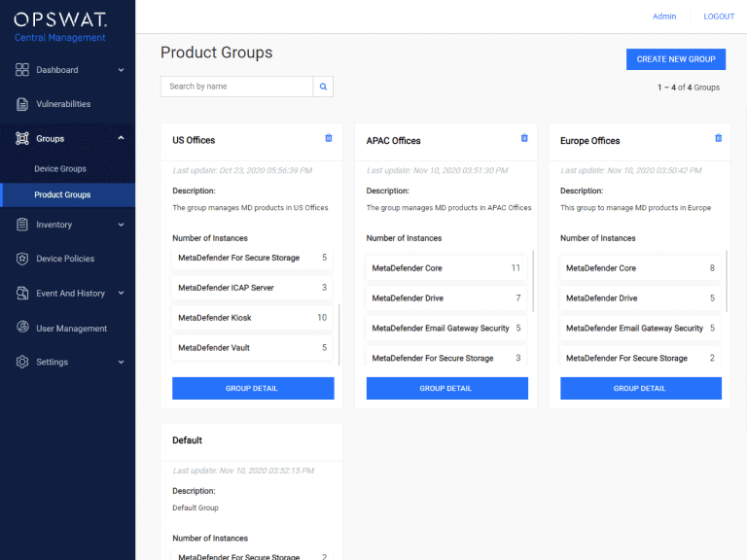This screenshot has height=560, width=747.
Task: Select MetaDefender Drive row in Europe Offices
Action: (x=640, y=298)
